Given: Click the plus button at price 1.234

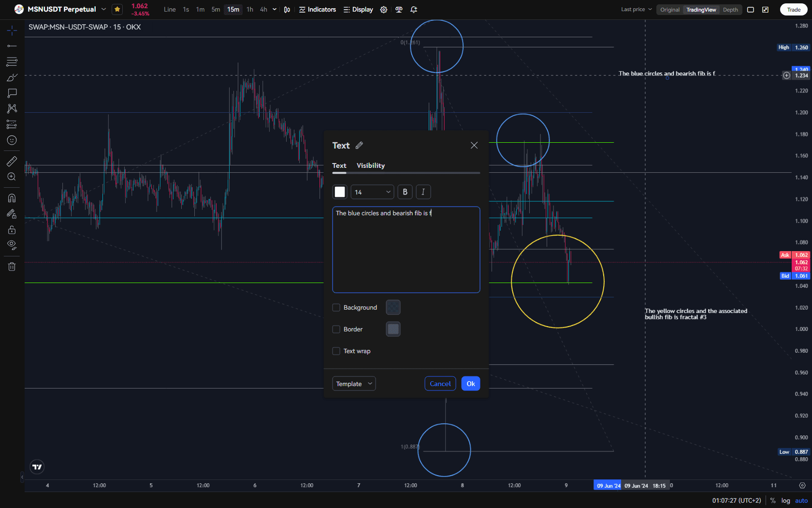Looking at the screenshot, I should (x=787, y=75).
